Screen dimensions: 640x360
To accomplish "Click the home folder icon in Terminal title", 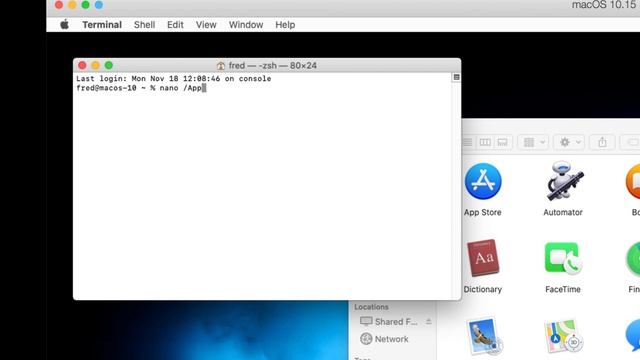I will tap(221, 66).
